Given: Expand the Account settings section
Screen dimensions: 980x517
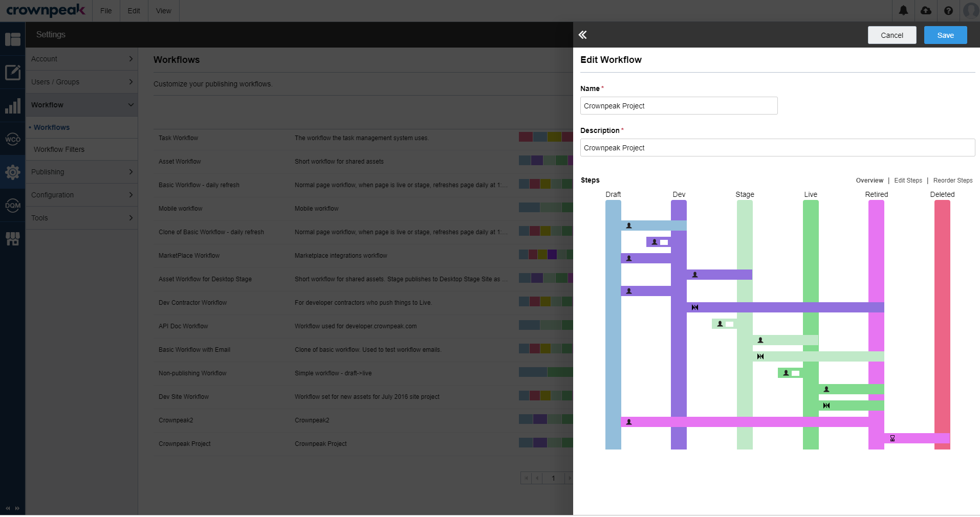Looking at the screenshot, I should (x=82, y=59).
